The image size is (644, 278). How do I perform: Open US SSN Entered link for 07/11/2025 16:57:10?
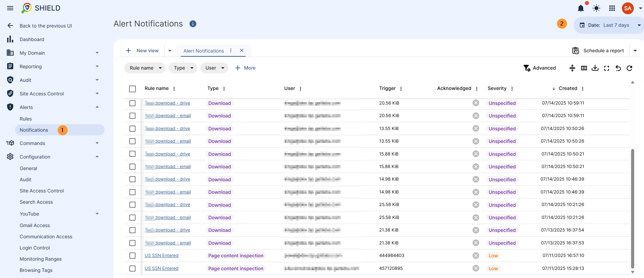(162, 256)
